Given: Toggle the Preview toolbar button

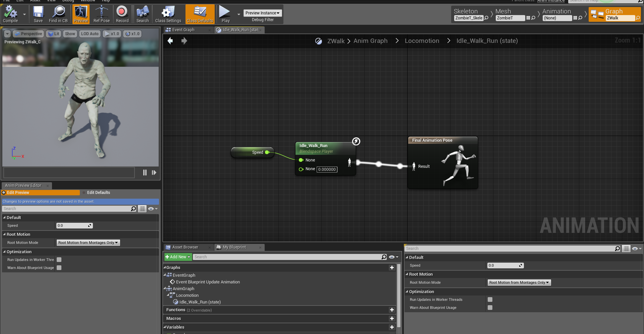Looking at the screenshot, I should [81, 14].
